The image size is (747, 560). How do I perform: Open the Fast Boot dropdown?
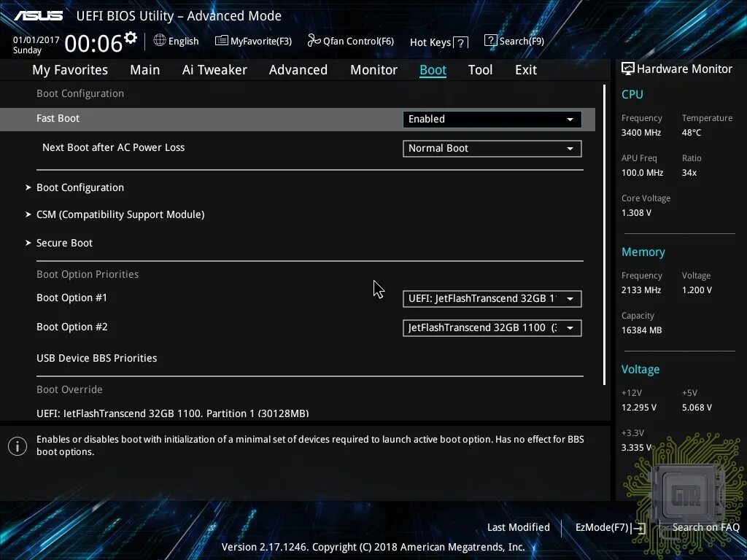point(492,119)
